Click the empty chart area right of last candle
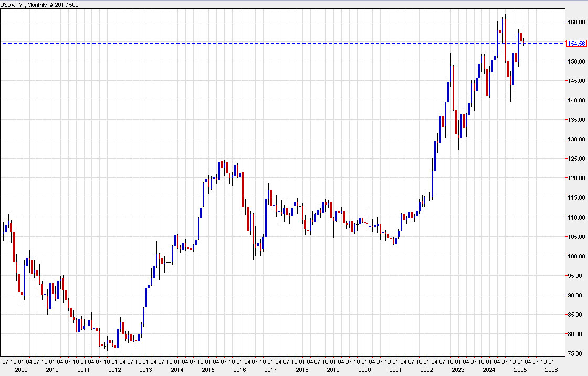The height and width of the screenshot is (376, 588). 543,158
